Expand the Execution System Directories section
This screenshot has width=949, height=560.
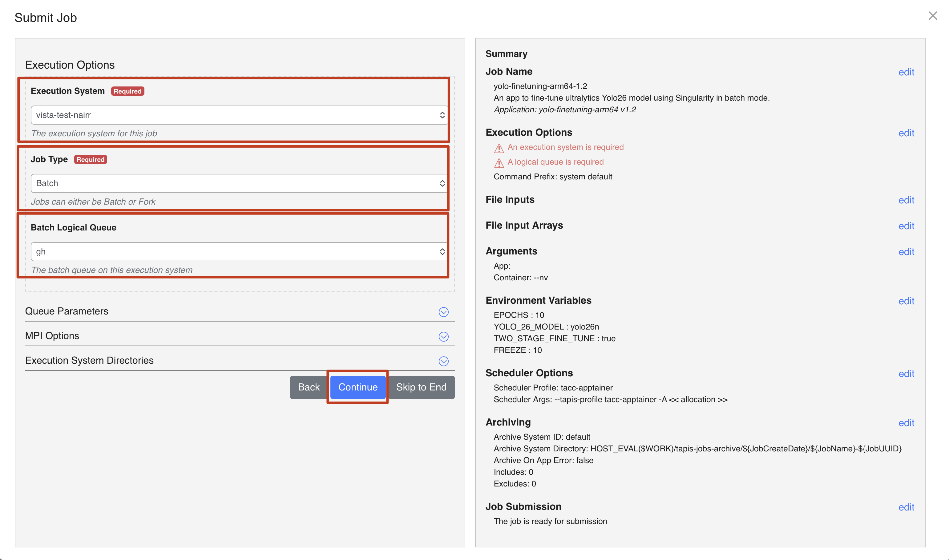click(443, 361)
